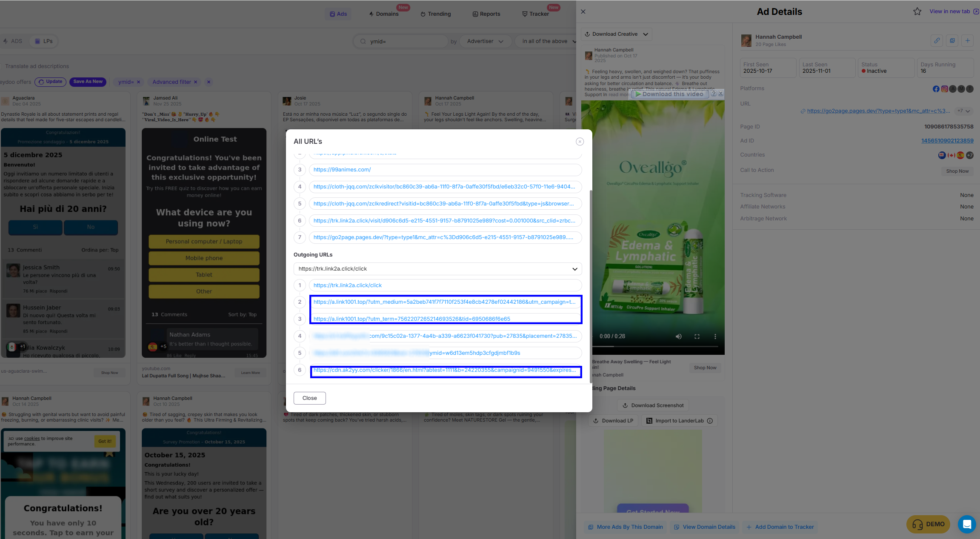The width and height of the screenshot is (980, 539).
Task: Click the Close button in dialog
Action: tap(309, 398)
